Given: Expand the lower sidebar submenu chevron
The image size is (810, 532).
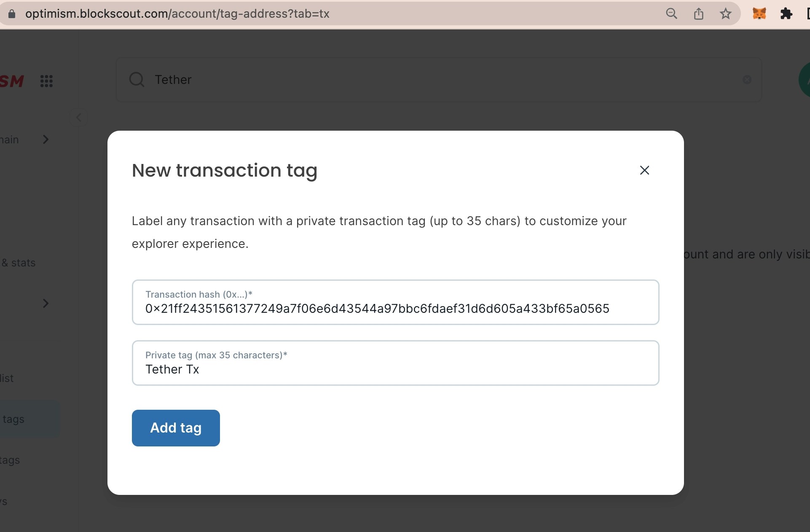Looking at the screenshot, I should point(46,304).
